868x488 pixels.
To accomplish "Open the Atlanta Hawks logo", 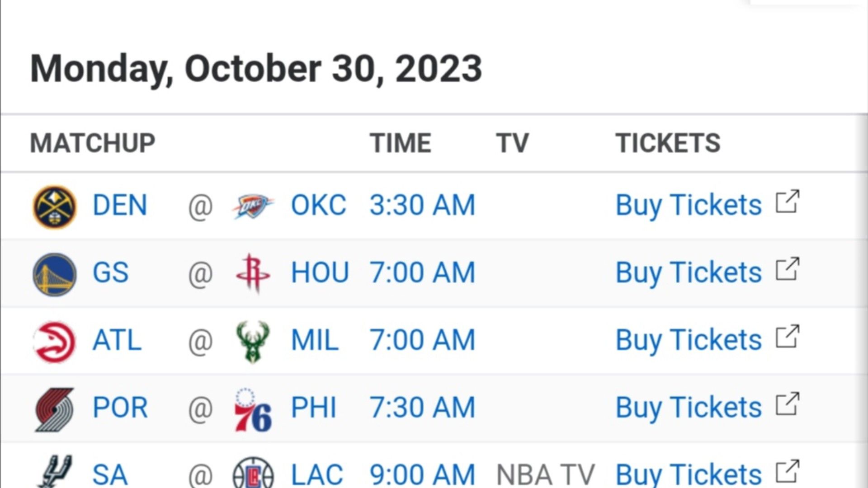I will [x=55, y=342].
